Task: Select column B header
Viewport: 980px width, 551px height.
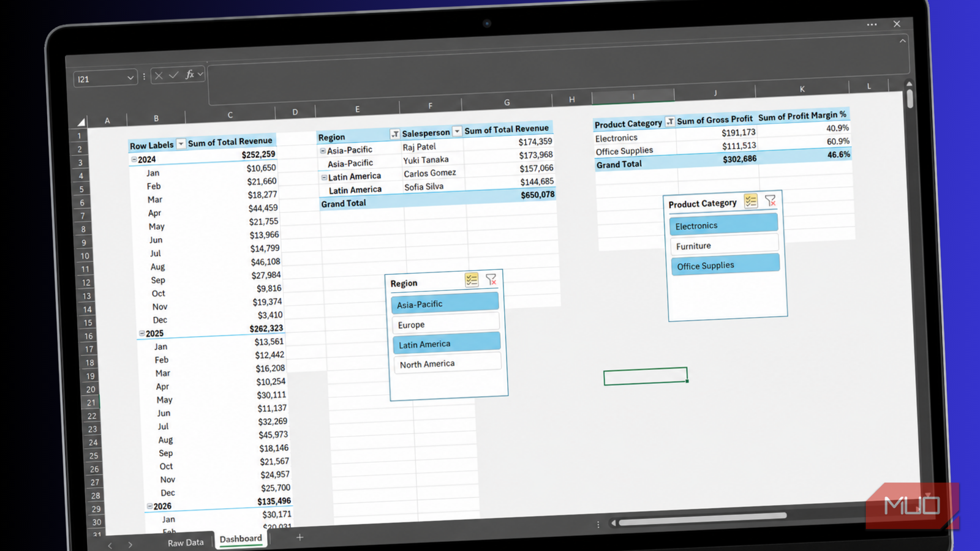Action: click(156, 118)
